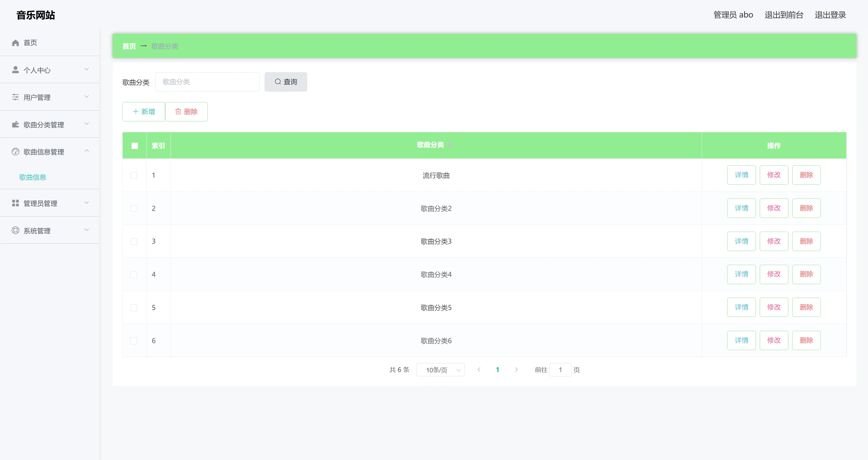
Task: Select the checkbox for 歌曲分类4 row
Action: 134,274
